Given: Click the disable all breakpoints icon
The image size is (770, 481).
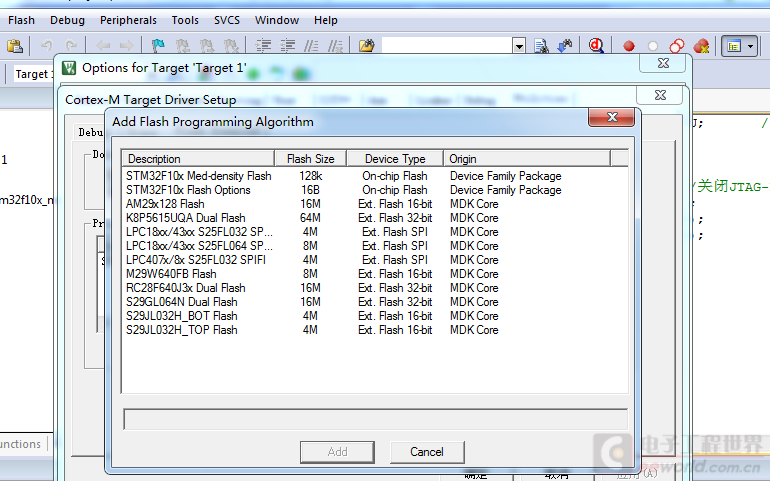Looking at the screenshot, I should 677,46.
